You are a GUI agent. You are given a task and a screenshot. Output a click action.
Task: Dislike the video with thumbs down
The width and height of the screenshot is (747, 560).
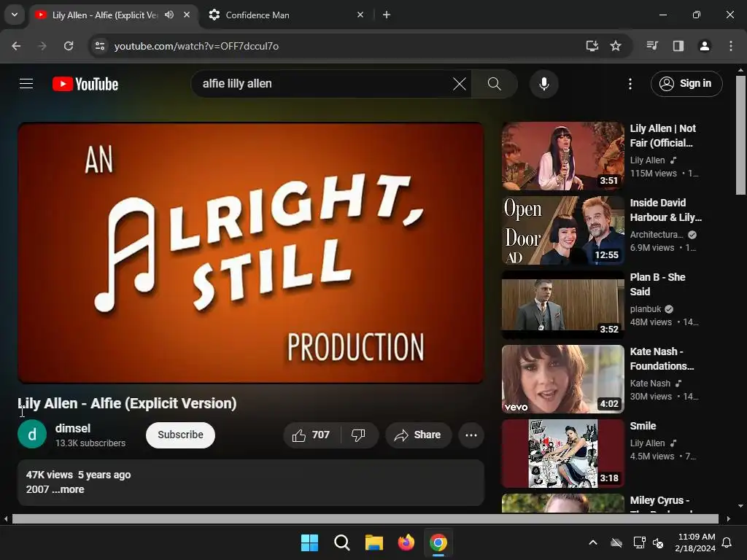pyautogui.click(x=358, y=435)
